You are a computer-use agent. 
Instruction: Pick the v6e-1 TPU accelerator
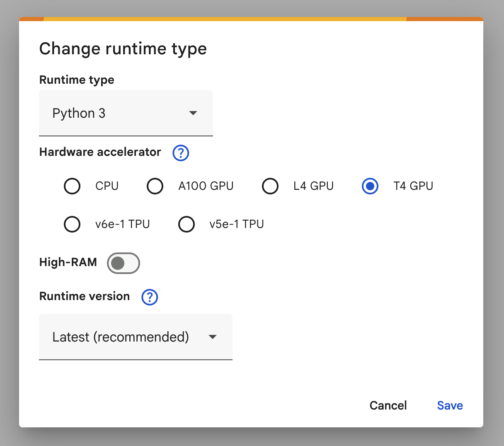click(72, 224)
